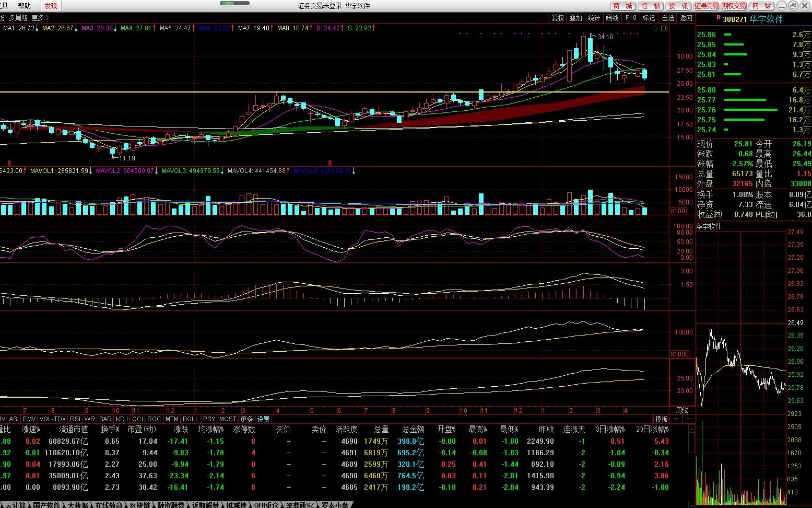Open the 模板 template button
The image size is (812, 508).
click(x=662, y=419)
